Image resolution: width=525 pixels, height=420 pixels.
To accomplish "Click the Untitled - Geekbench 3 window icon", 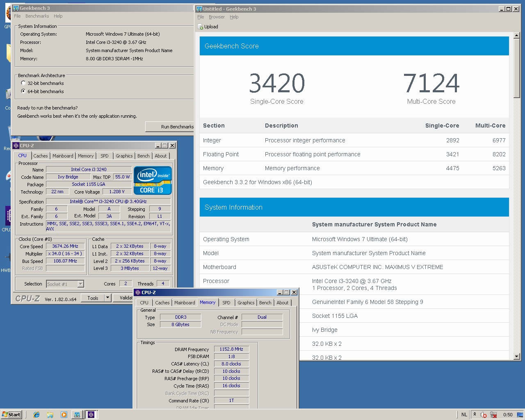I will [x=199, y=9].
